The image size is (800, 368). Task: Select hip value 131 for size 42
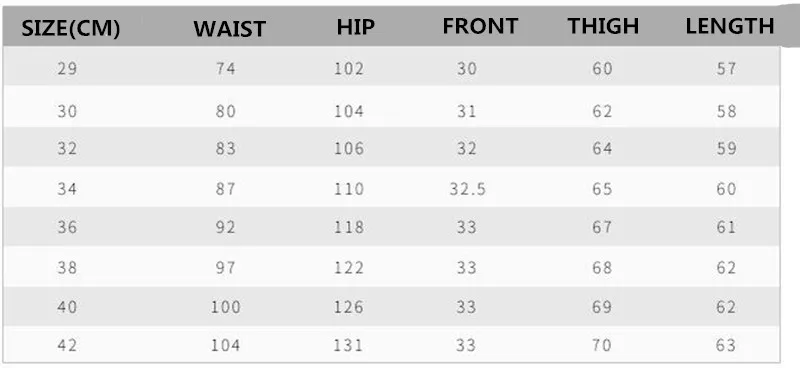(349, 346)
